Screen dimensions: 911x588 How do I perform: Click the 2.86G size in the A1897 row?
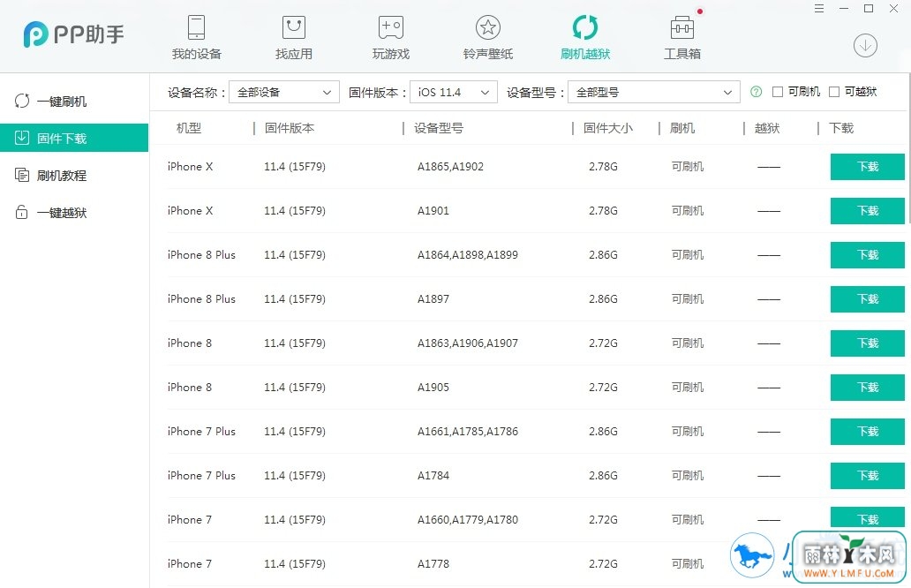603,299
